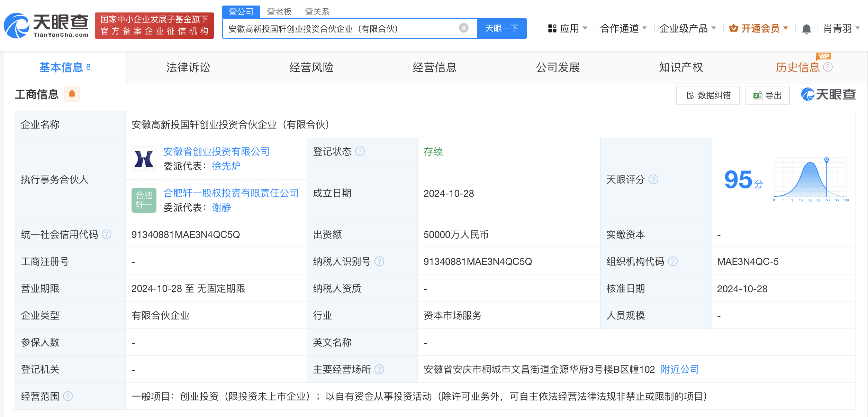
Task: Click the question mark beside 登记状态
Action: point(361,151)
